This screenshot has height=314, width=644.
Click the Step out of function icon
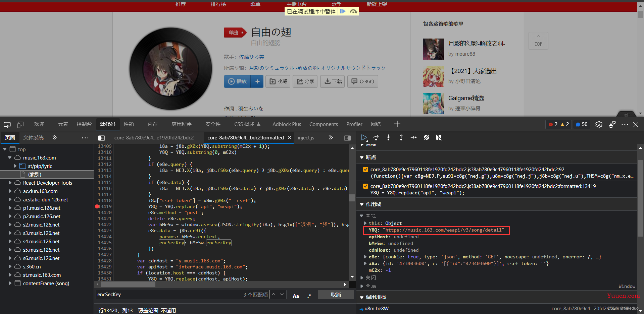coord(401,137)
